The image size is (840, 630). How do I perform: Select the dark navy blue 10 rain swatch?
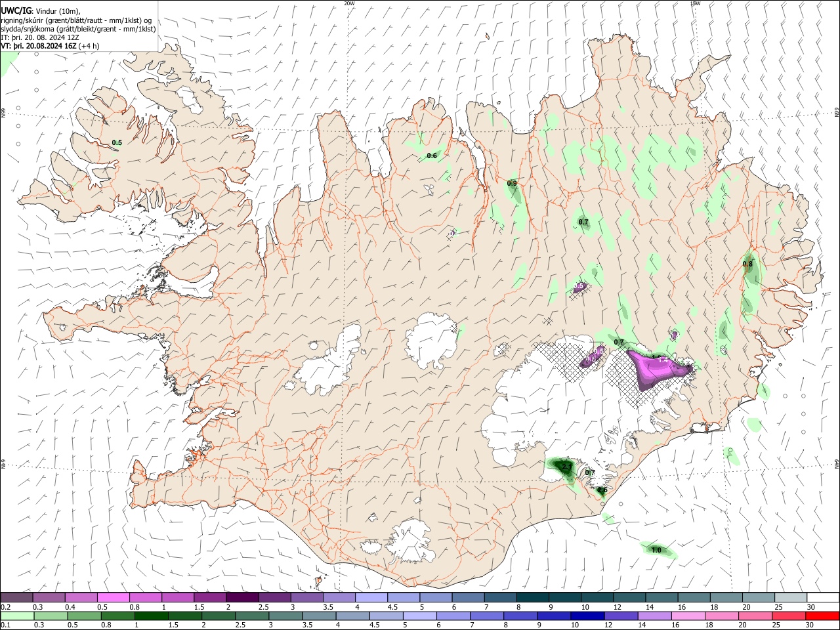(x=586, y=616)
